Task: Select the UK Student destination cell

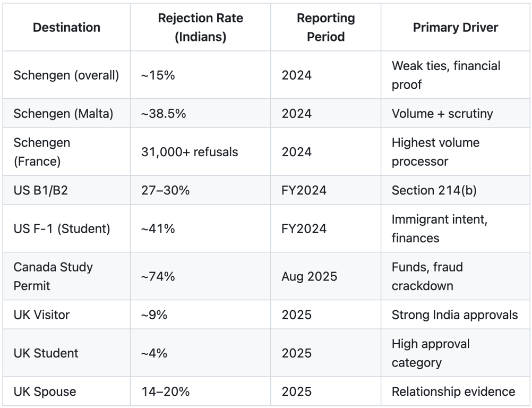Action: (x=66, y=353)
